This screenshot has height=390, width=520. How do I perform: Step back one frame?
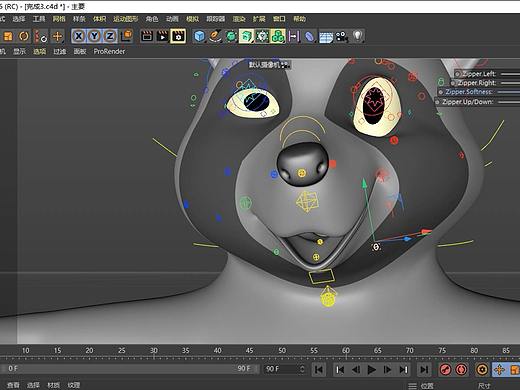[x=356, y=369]
